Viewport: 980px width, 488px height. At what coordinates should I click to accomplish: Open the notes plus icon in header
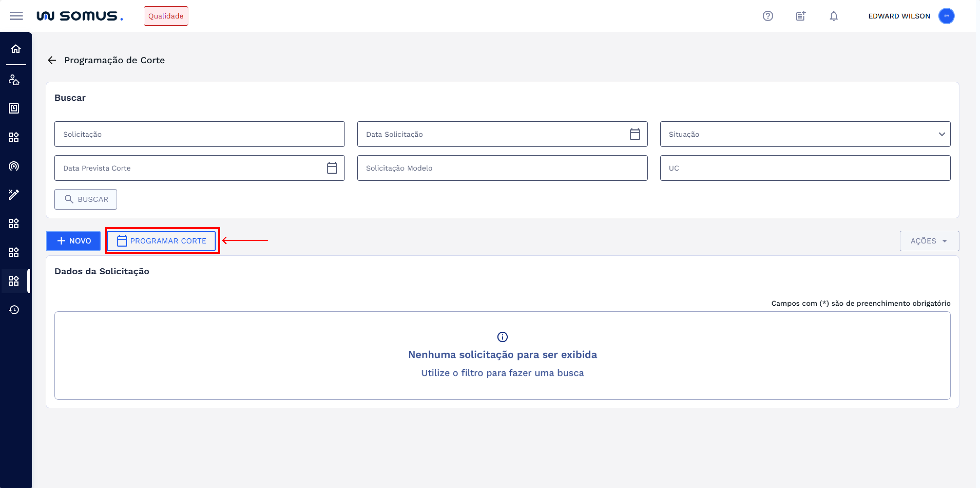tap(800, 16)
